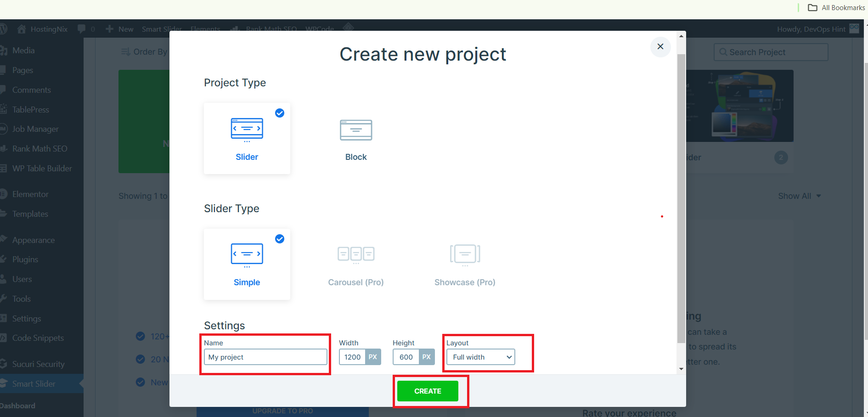This screenshot has width=868, height=417.
Task: Pick the Simple slider type icon
Action: 247,255
